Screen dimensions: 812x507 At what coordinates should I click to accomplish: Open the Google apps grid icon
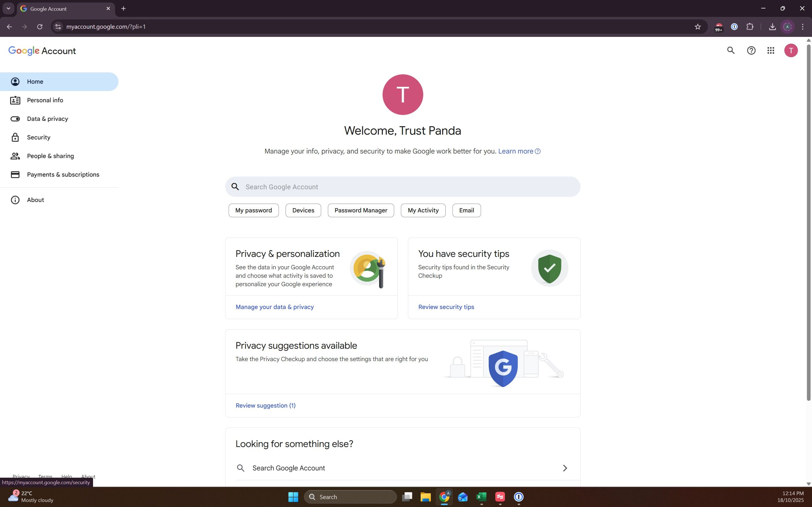(x=771, y=51)
